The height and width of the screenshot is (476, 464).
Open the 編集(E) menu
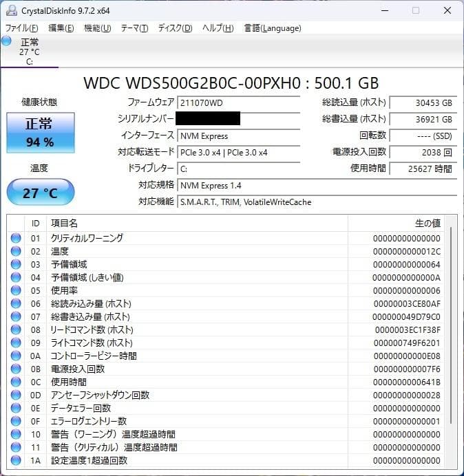coord(61,28)
